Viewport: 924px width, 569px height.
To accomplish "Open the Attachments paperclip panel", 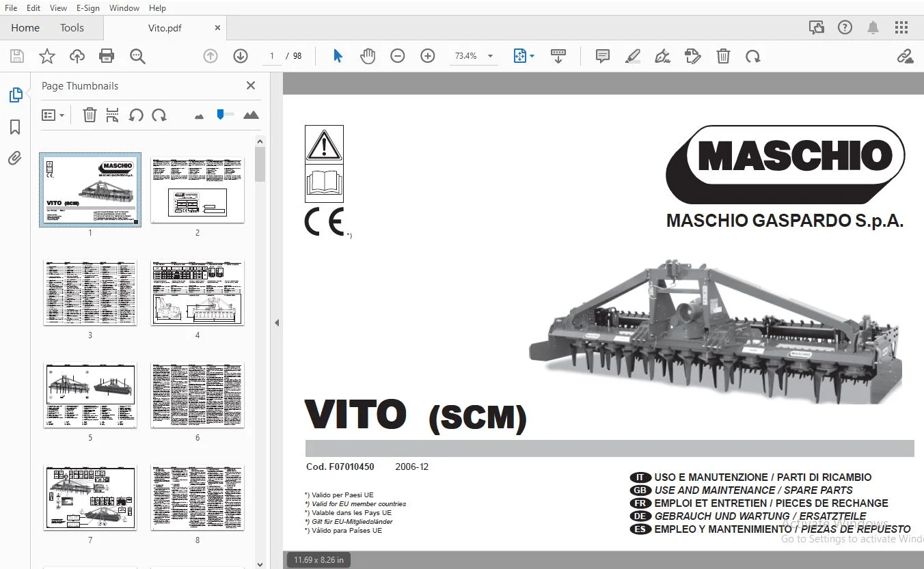I will pyautogui.click(x=15, y=158).
